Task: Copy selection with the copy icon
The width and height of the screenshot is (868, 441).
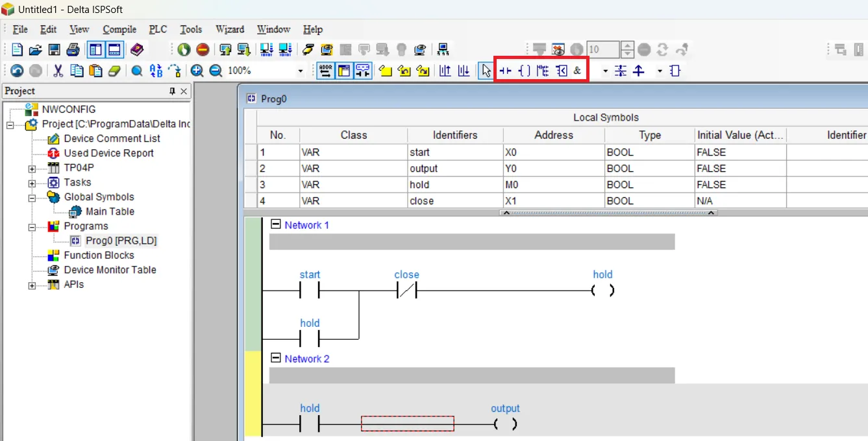Action: (77, 71)
